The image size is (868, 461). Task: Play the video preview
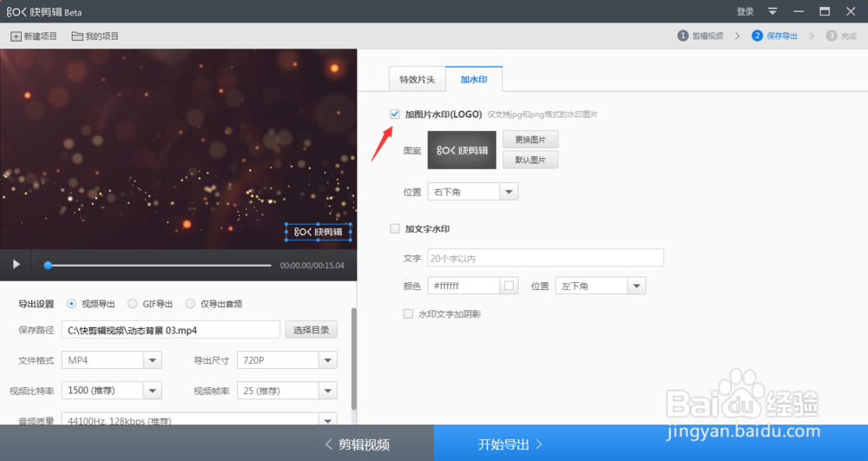[16, 265]
